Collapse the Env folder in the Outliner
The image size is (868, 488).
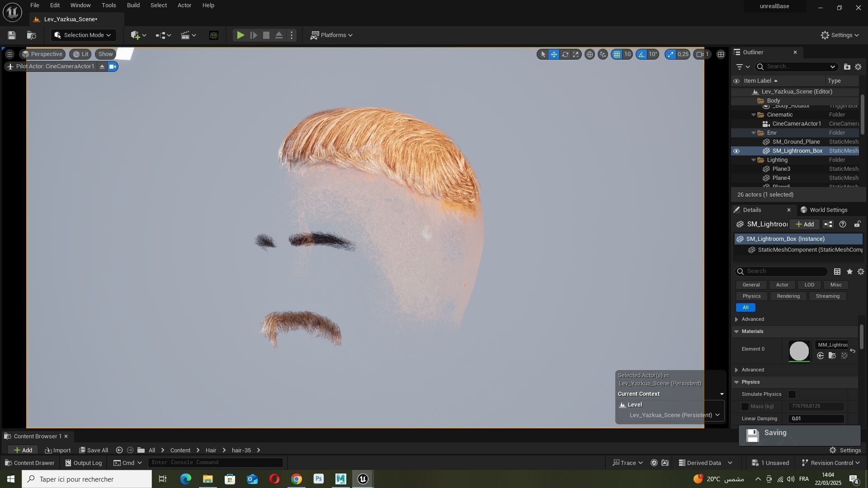754,133
